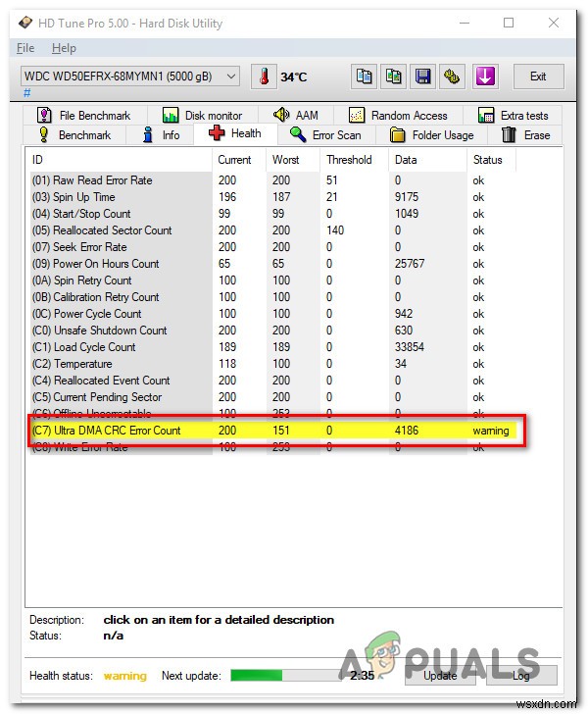Click the purple download arrow icon
Viewport: 588px width, 714px height.
(x=485, y=76)
